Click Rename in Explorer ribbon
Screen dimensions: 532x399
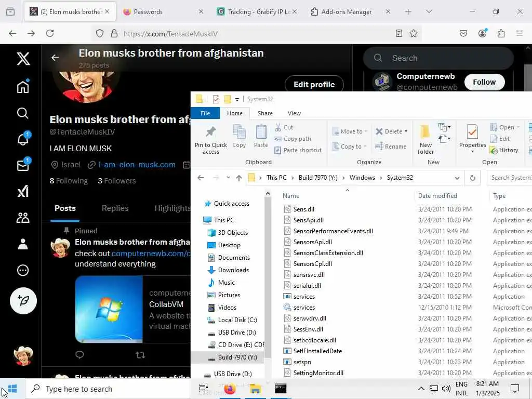click(x=391, y=147)
